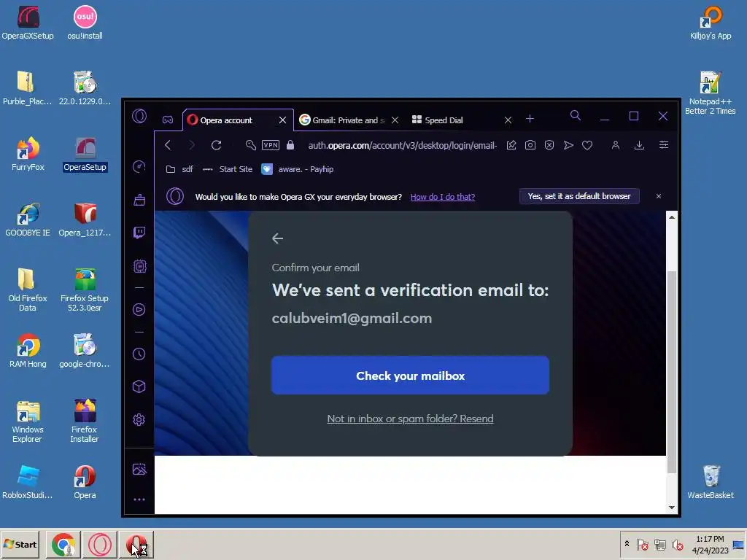This screenshot has width=747, height=560.
Task: Open GX Corner gamepad icon
Action: (x=168, y=120)
